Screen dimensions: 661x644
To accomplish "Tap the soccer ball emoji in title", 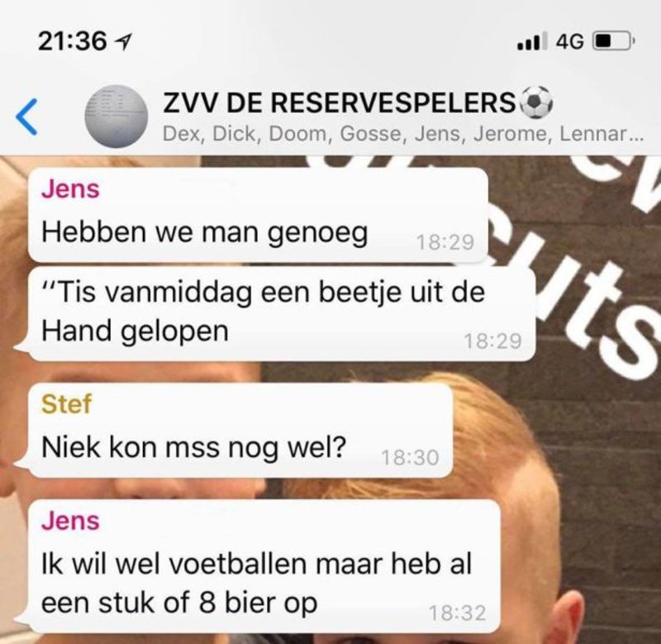I will click(536, 103).
